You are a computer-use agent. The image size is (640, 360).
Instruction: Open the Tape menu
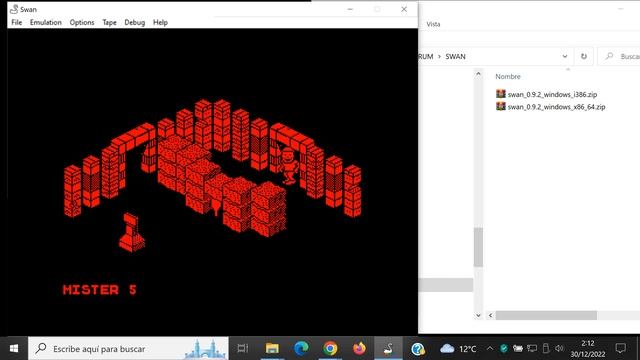(x=109, y=22)
